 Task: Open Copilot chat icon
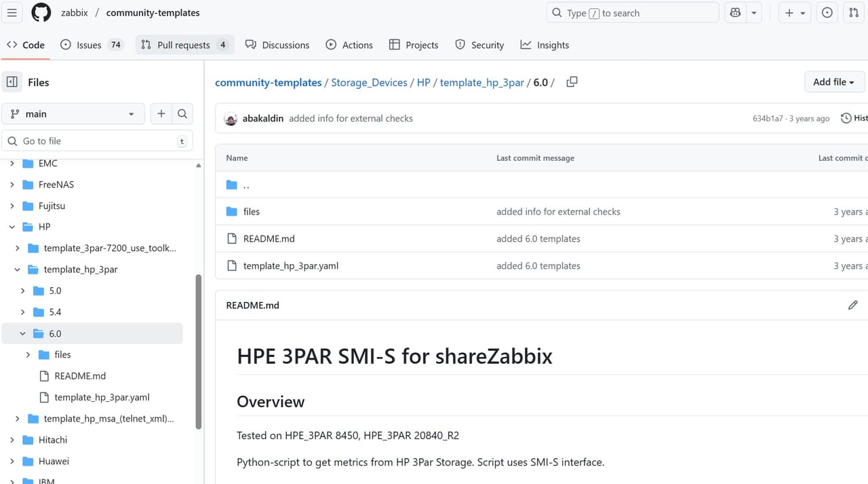[x=735, y=13]
